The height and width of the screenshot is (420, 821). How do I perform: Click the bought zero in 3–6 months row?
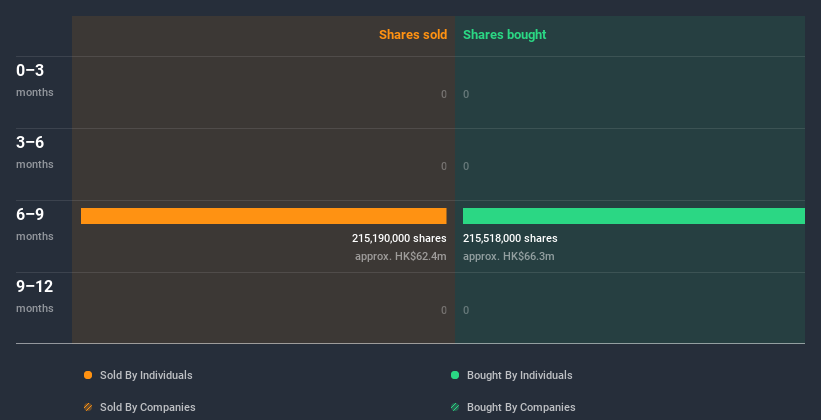466,167
